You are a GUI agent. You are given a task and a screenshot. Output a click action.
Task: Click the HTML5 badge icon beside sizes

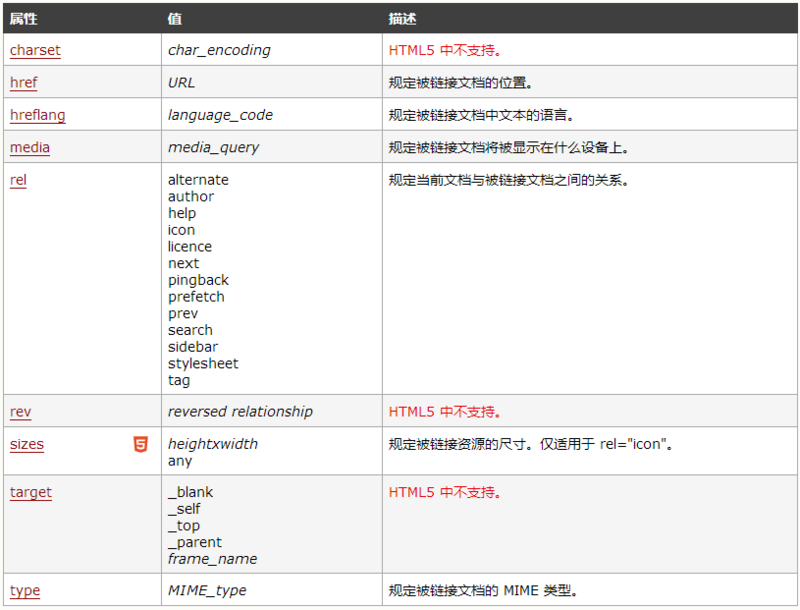(141, 444)
